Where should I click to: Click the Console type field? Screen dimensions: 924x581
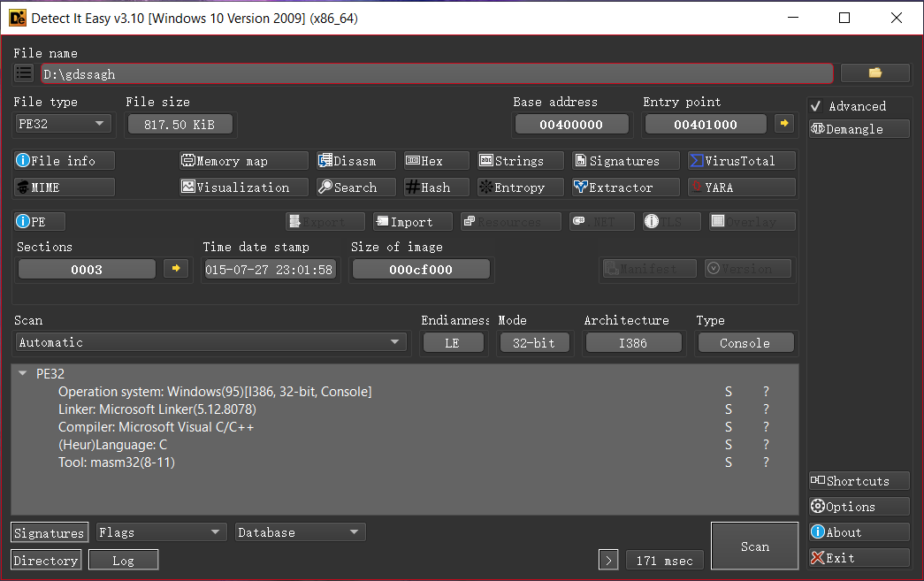coord(745,343)
